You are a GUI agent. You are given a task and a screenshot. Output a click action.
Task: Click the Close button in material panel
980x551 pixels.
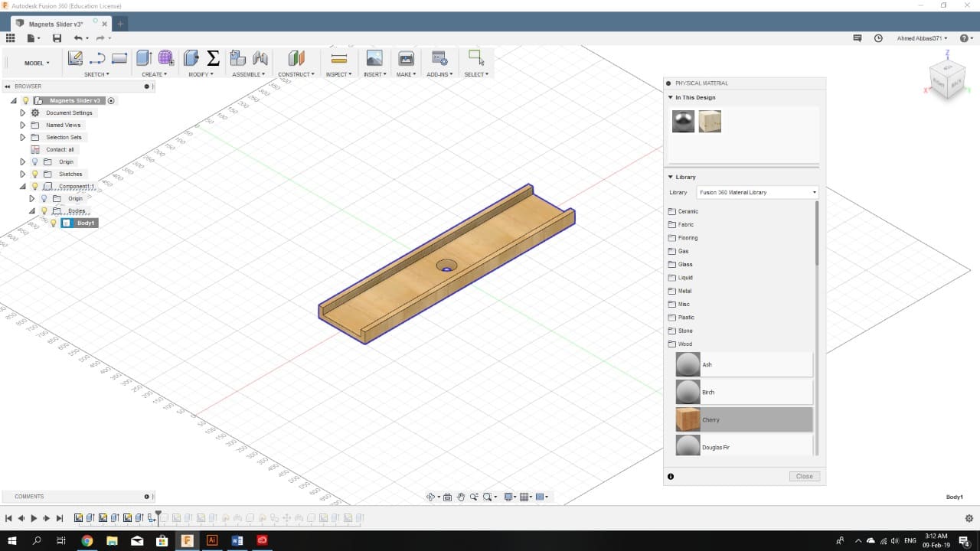804,476
